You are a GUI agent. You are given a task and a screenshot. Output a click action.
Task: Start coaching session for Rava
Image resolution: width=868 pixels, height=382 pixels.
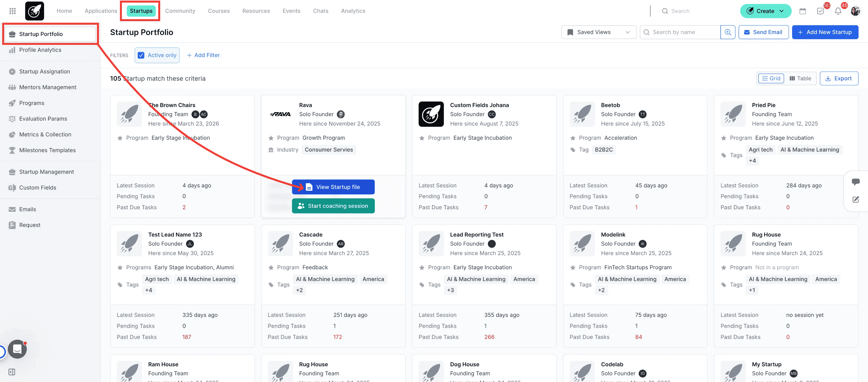[333, 206]
